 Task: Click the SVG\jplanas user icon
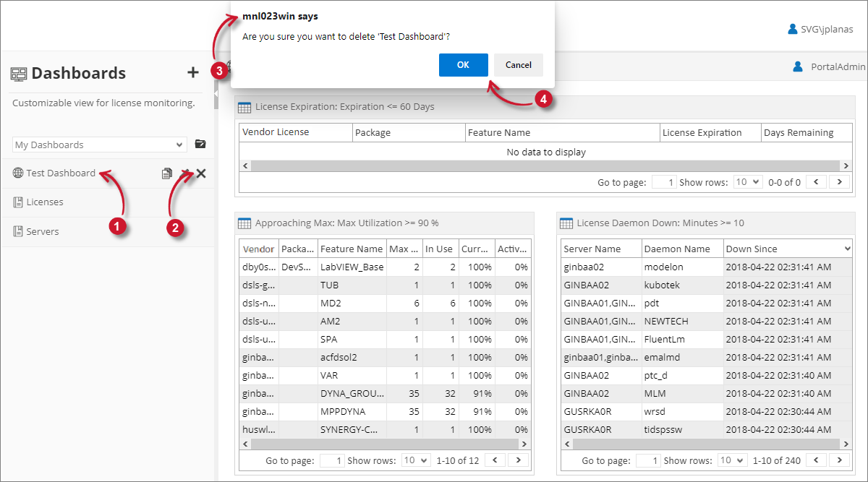(x=793, y=30)
